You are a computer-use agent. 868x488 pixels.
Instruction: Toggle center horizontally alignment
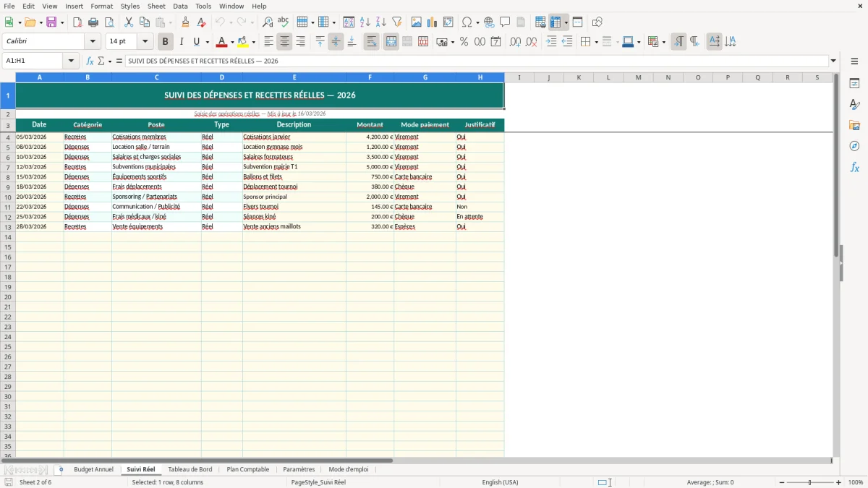284,42
